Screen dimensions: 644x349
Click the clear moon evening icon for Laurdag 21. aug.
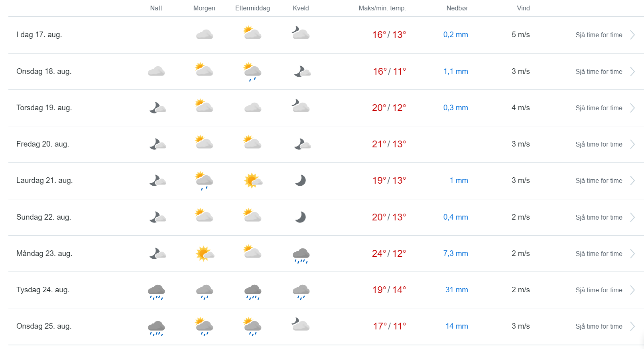coord(301,180)
